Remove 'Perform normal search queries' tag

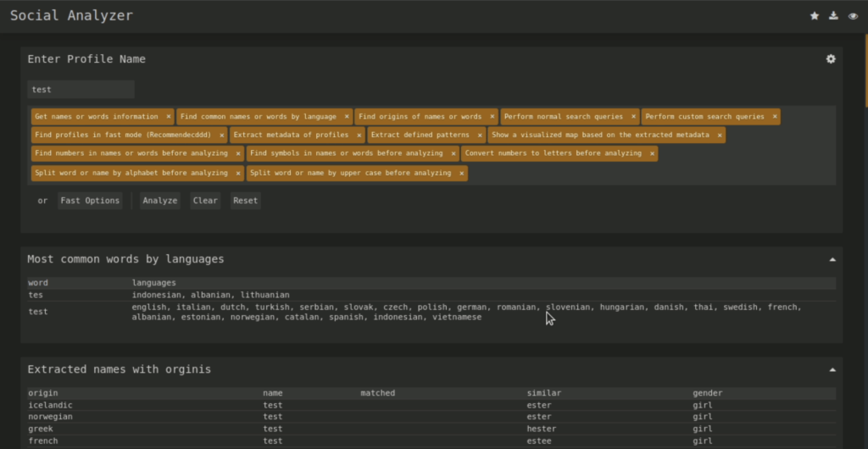633,117
